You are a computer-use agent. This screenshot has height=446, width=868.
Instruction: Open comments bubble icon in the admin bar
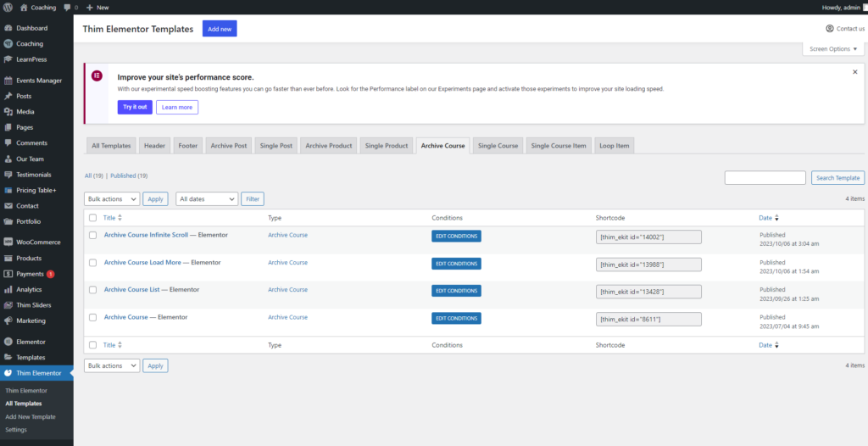click(67, 8)
